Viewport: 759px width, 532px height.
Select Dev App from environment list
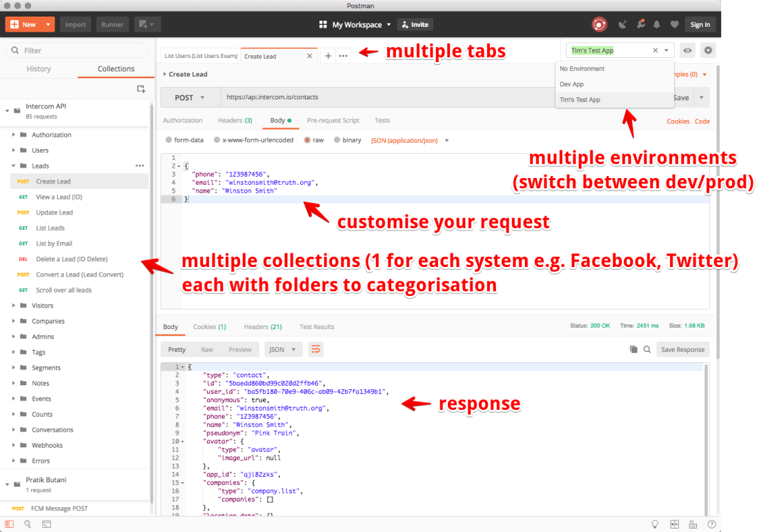tap(572, 84)
